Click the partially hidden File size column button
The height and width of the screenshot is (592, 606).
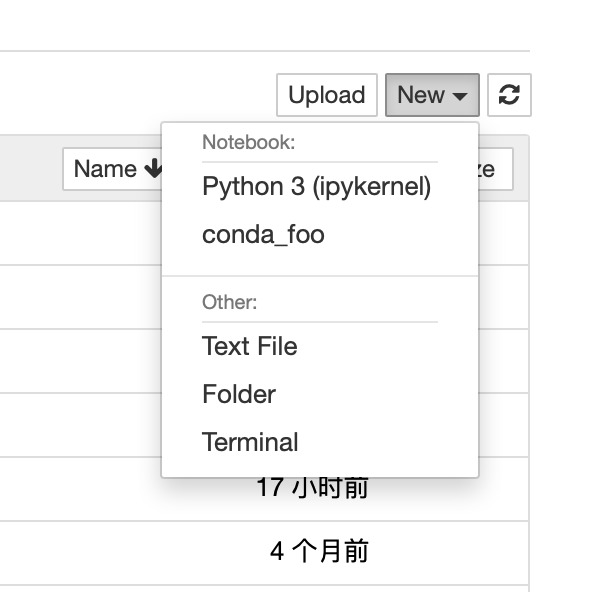[495, 169]
